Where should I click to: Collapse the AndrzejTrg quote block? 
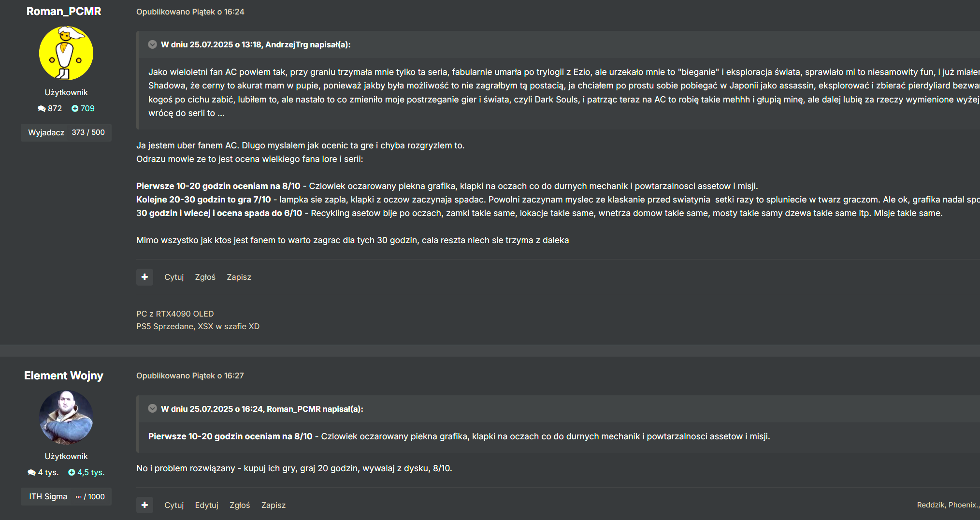[x=152, y=44]
